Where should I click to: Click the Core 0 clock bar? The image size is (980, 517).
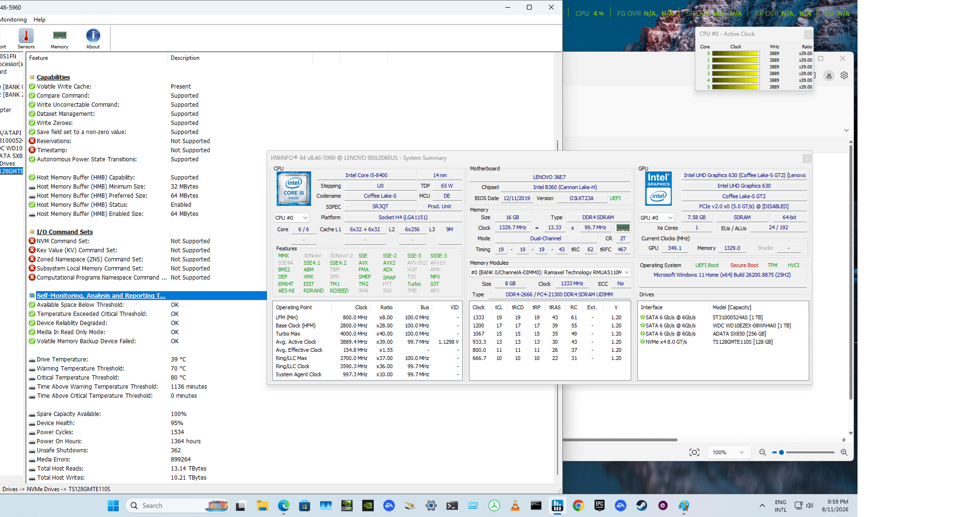pyautogui.click(x=735, y=54)
